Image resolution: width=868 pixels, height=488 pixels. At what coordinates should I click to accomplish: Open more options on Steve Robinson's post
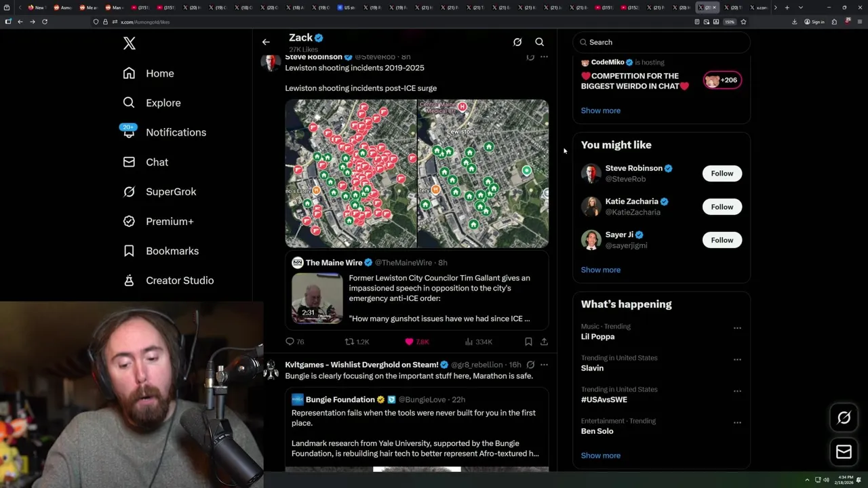[x=544, y=57]
